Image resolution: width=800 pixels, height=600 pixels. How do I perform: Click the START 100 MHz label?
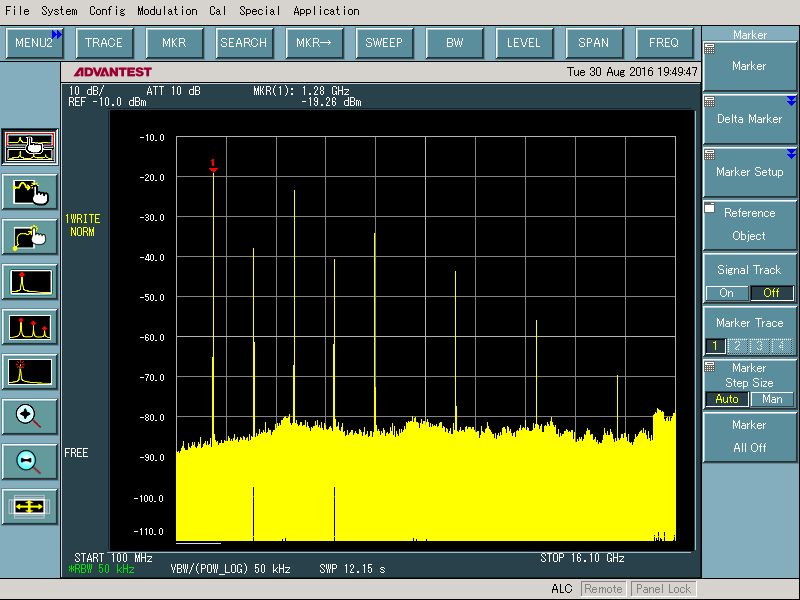(x=113, y=558)
